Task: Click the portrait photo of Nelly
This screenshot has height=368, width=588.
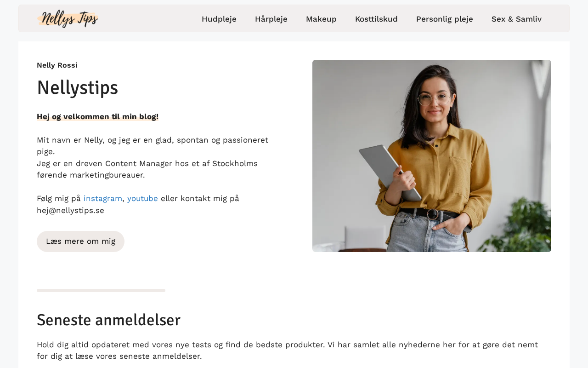Action: [431, 156]
